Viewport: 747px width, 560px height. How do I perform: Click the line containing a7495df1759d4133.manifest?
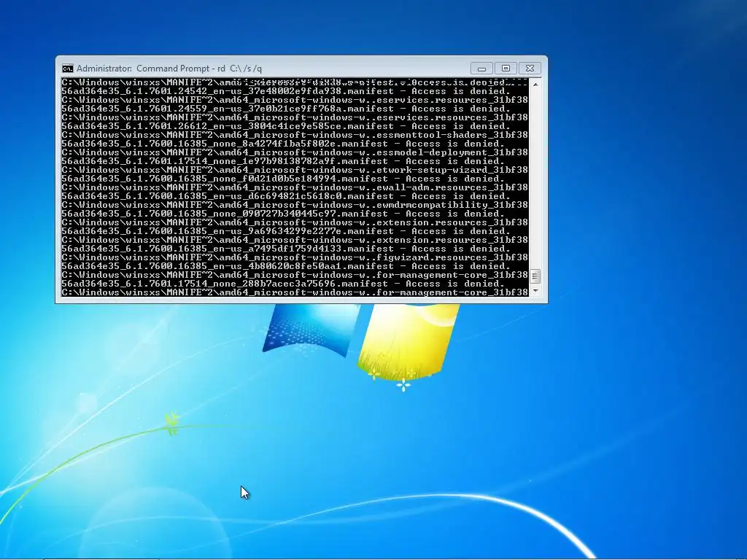click(x=286, y=249)
